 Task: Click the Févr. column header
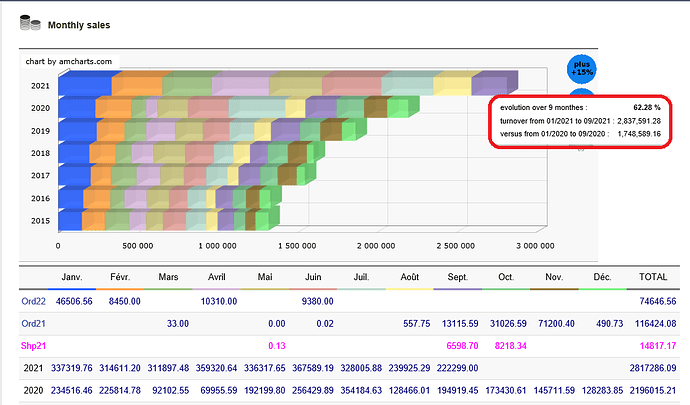[x=120, y=277]
